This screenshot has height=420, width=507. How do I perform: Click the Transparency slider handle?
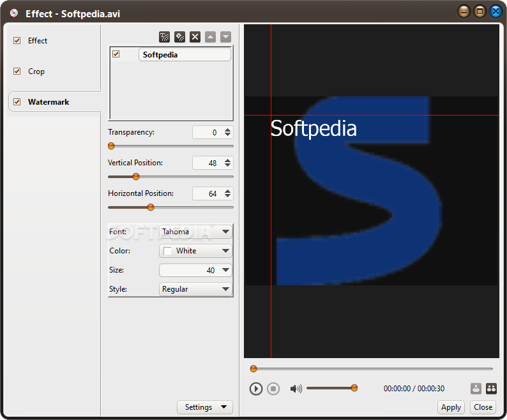tap(111, 146)
